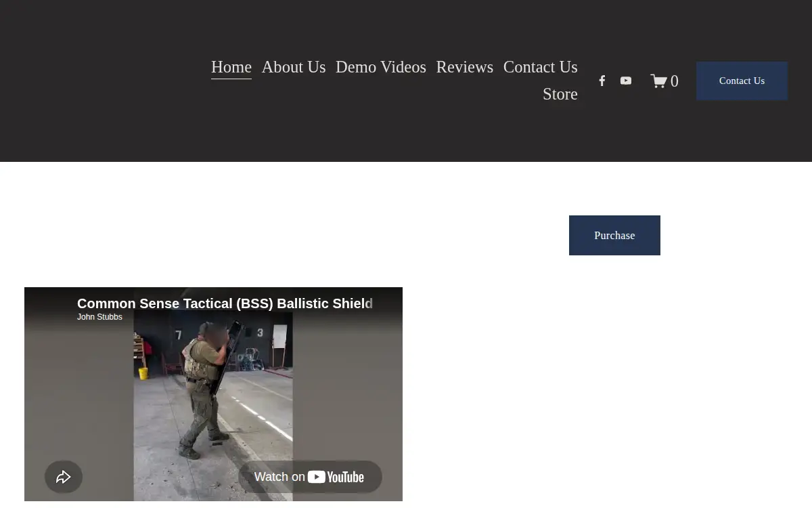The height and width of the screenshot is (508, 812).
Task: Open the Facebook social icon
Action: 602,81
